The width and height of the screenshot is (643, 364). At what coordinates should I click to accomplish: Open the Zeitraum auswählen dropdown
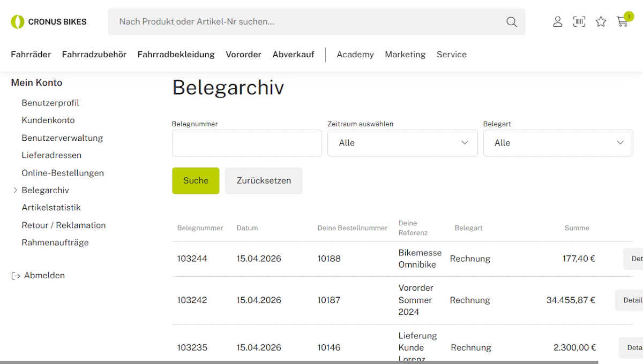pyautogui.click(x=402, y=143)
